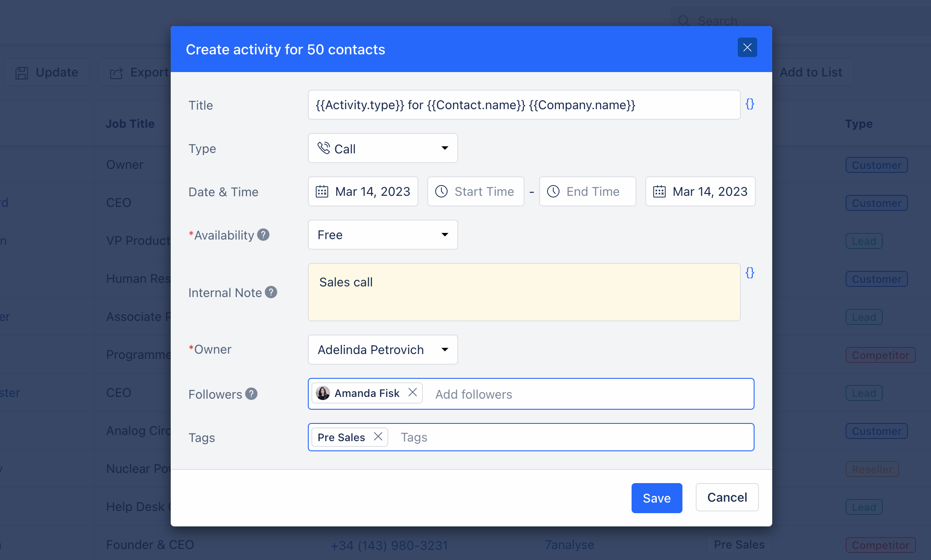Open the Availability dropdown showing Free
Screen dimensions: 931x560
[x=383, y=235]
